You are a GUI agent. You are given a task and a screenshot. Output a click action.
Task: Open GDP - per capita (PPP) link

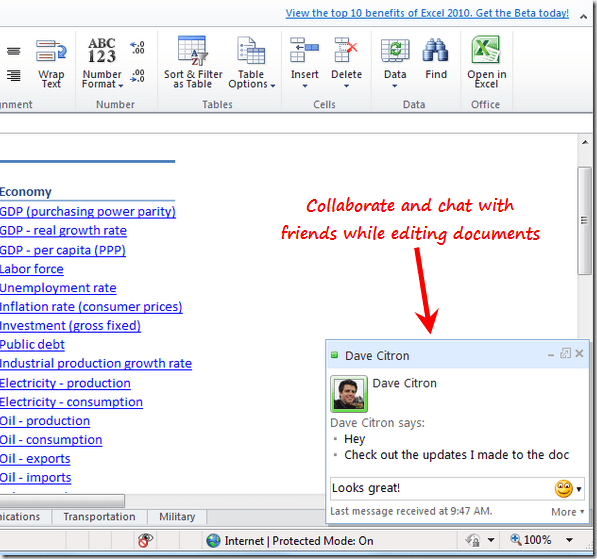[63, 250]
